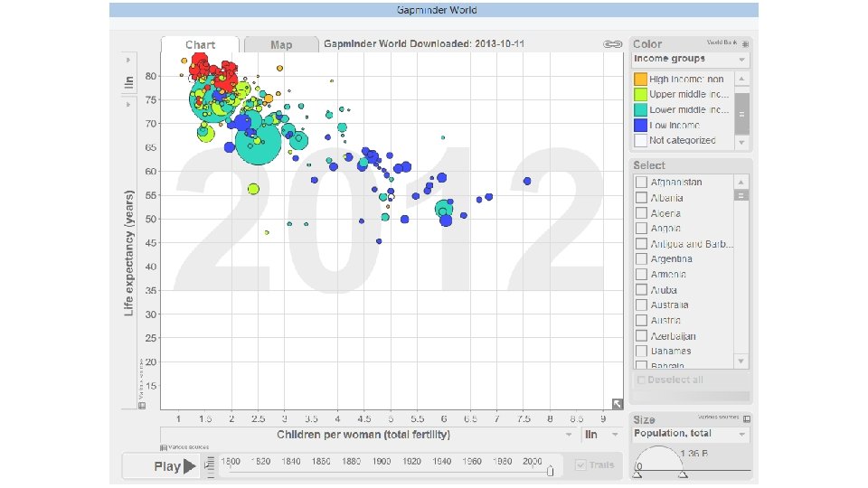Click the share link chain icon

click(612, 44)
